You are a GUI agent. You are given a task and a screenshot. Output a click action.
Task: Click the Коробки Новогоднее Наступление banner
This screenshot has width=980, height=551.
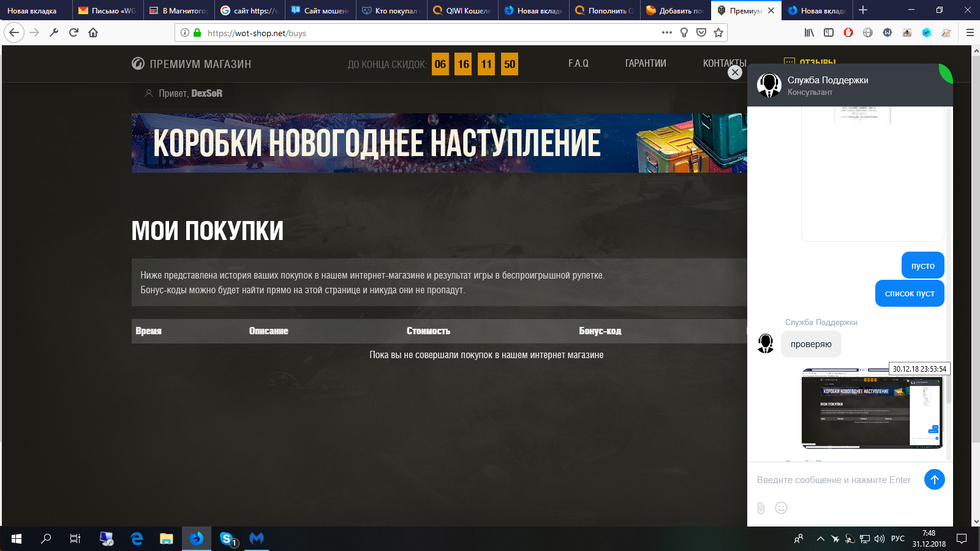[x=439, y=143]
